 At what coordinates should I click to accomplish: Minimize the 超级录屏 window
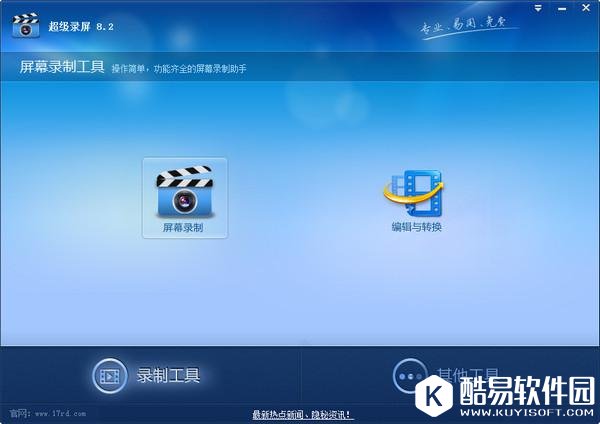[562, 8]
